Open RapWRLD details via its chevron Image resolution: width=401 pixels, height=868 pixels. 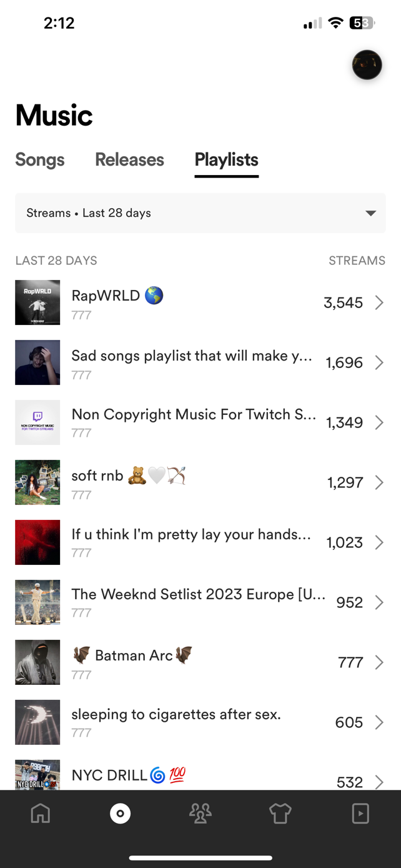(x=379, y=302)
